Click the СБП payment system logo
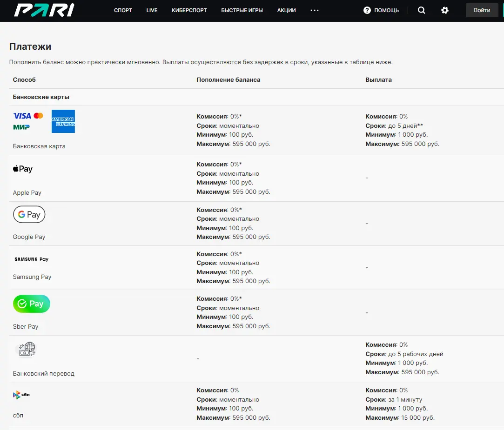Screen dimensions: 504x430 tap(22, 395)
